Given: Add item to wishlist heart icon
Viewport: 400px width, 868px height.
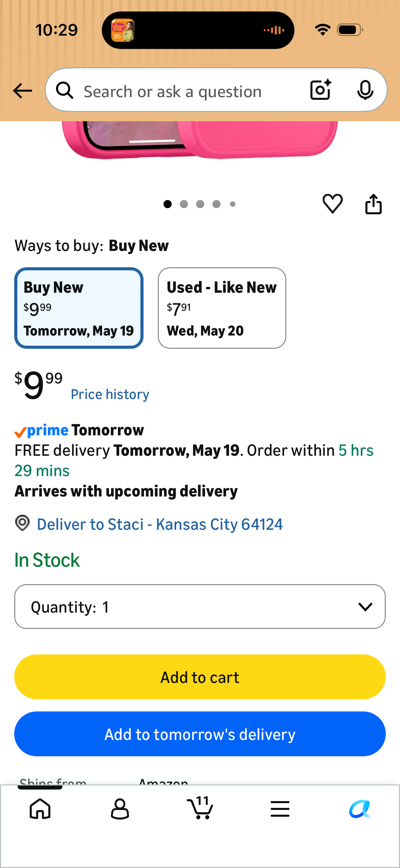Looking at the screenshot, I should point(332,204).
